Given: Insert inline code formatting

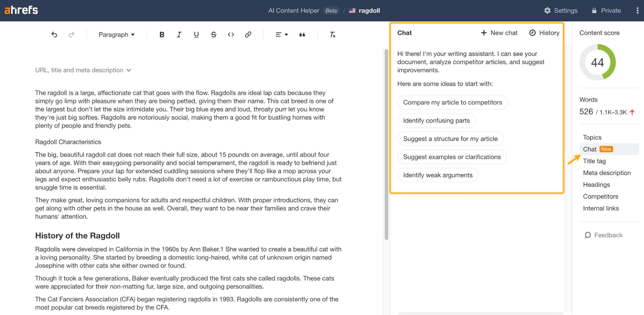Looking at the screenshot, I should point(231,35).
